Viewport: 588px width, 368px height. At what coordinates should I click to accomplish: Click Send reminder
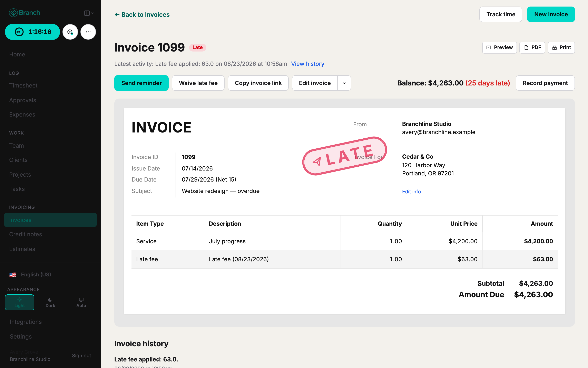[141, 83]
